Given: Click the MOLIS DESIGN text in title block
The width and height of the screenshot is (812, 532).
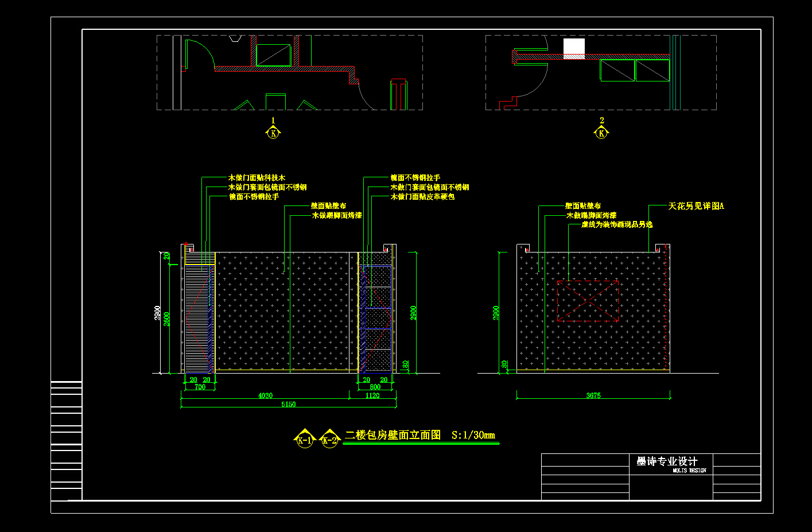Looking at the screenshot, I should point(690,471).
